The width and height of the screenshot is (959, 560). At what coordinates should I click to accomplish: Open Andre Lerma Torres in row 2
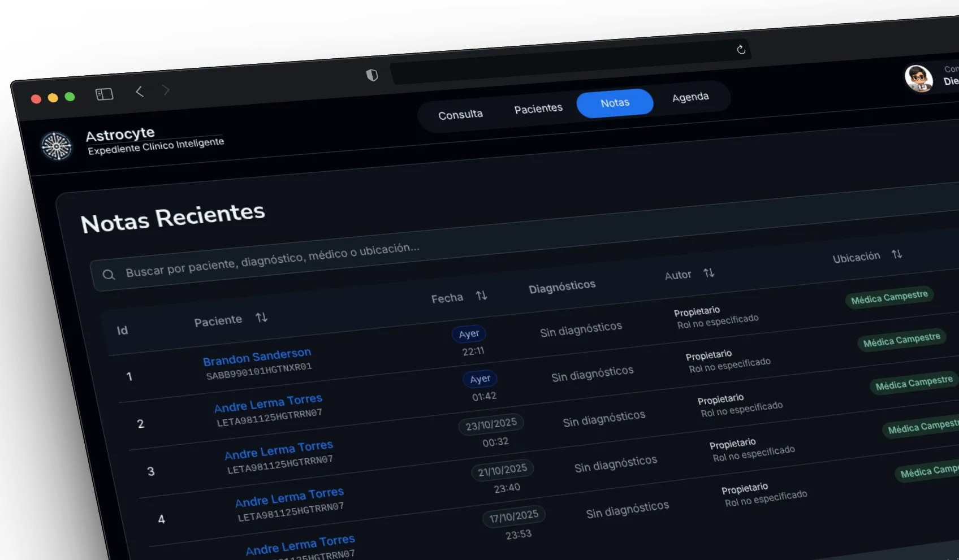click(x=268, y=403)
